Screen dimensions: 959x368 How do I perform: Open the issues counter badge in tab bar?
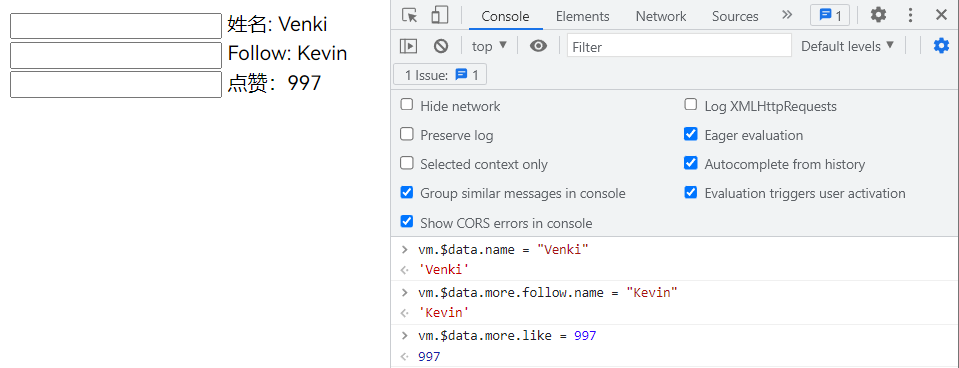[830, 15]
